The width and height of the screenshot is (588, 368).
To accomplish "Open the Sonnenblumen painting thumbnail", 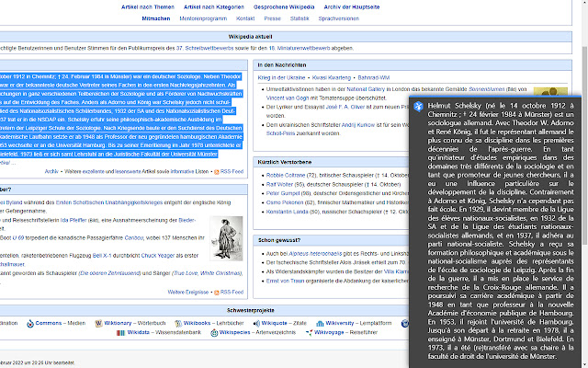I will pyautogui.click(x=550, y=91).
